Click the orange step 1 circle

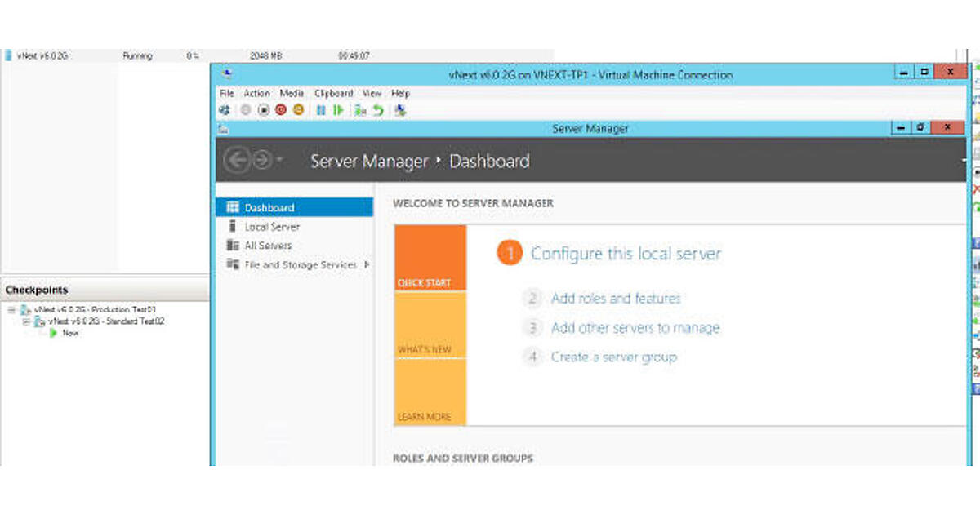[x=510, y=254]
